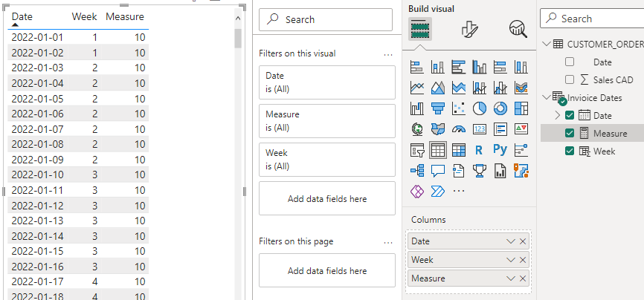Collapse the Invioice Dates table
This screenshot has height=300, width=644.
click(x=547, y=98)
